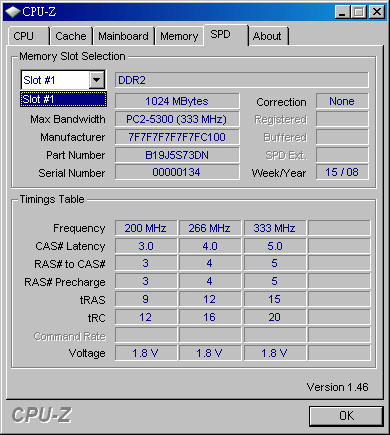Open the Cache tab
The height and width of the screenshot is (435, 390).
click(x=71, y=36)
